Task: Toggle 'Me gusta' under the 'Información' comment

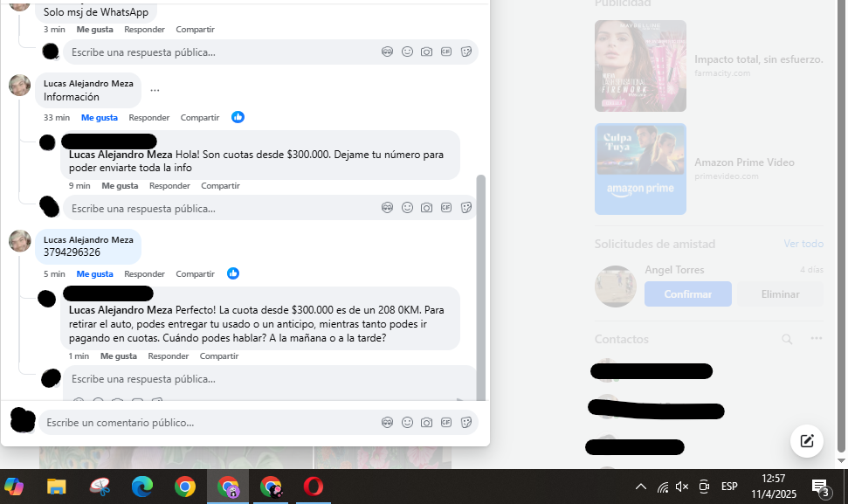Action: point(100,118)
